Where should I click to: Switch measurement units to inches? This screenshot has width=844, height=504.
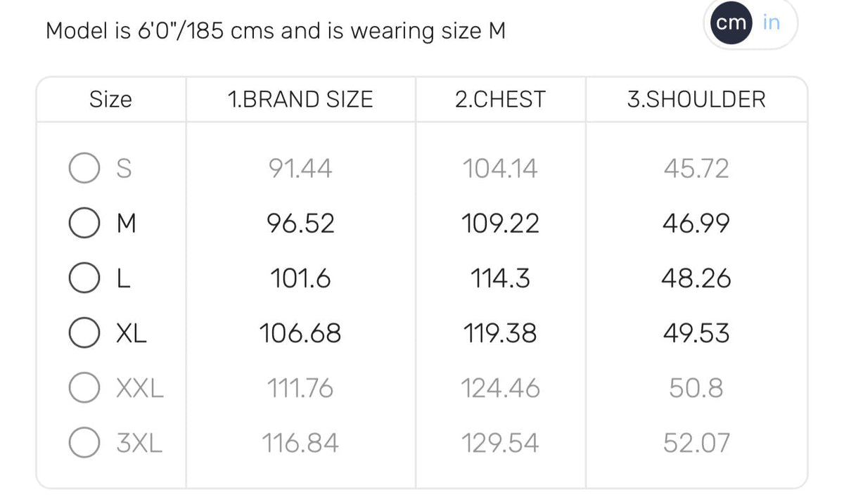pyautogui.click(x=772, y=22)
